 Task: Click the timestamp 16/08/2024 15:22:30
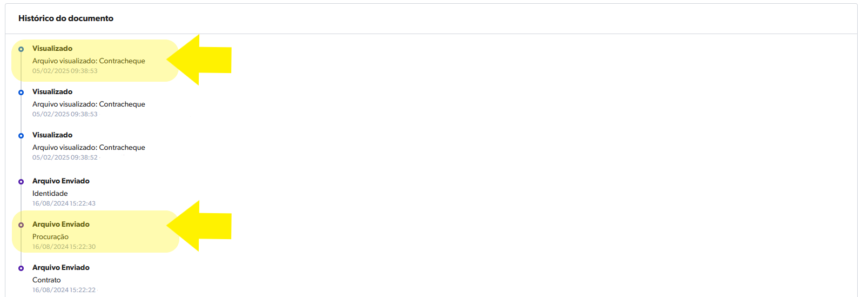point(64,247)
